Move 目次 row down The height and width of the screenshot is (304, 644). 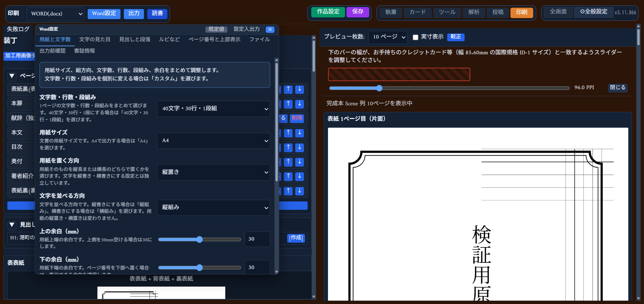[x=300, y=147]
